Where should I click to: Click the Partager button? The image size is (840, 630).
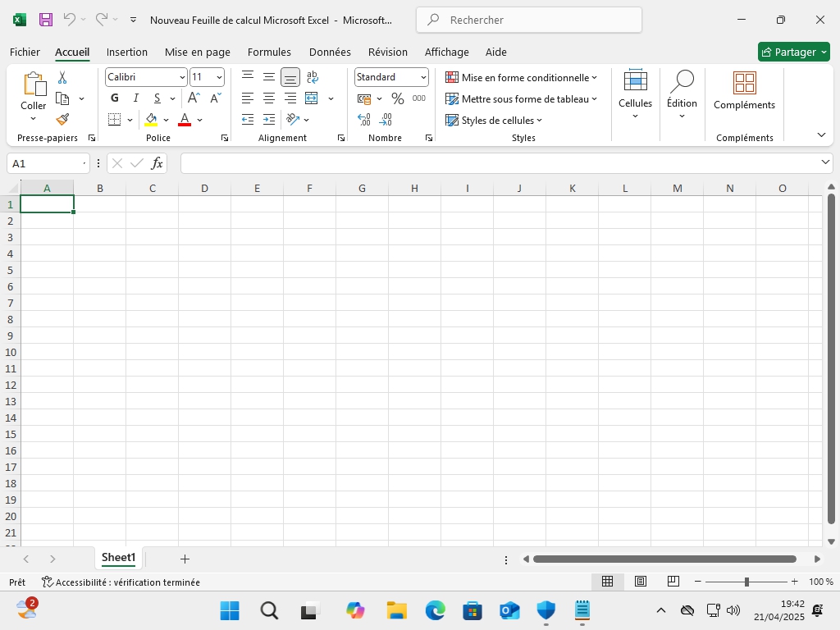click(x=788, y=52)
